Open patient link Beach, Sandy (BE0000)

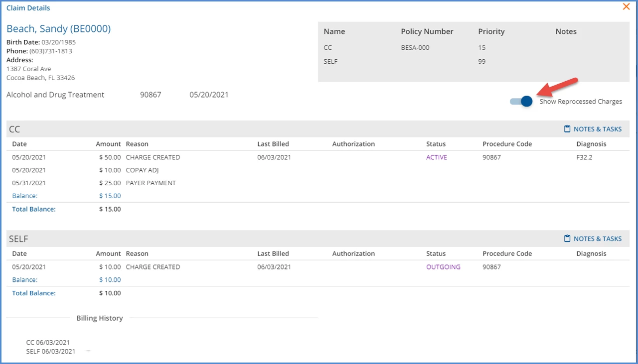(x=58, y=28)
